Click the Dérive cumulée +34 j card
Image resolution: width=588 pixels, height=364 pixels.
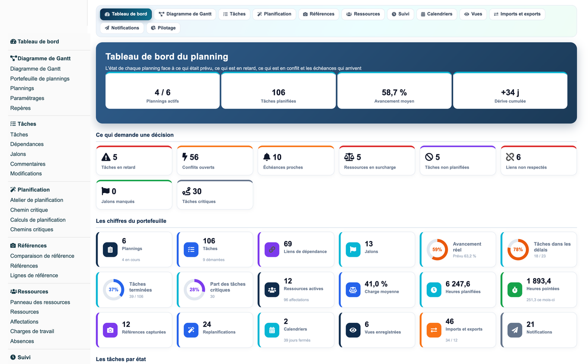point(510,91)
